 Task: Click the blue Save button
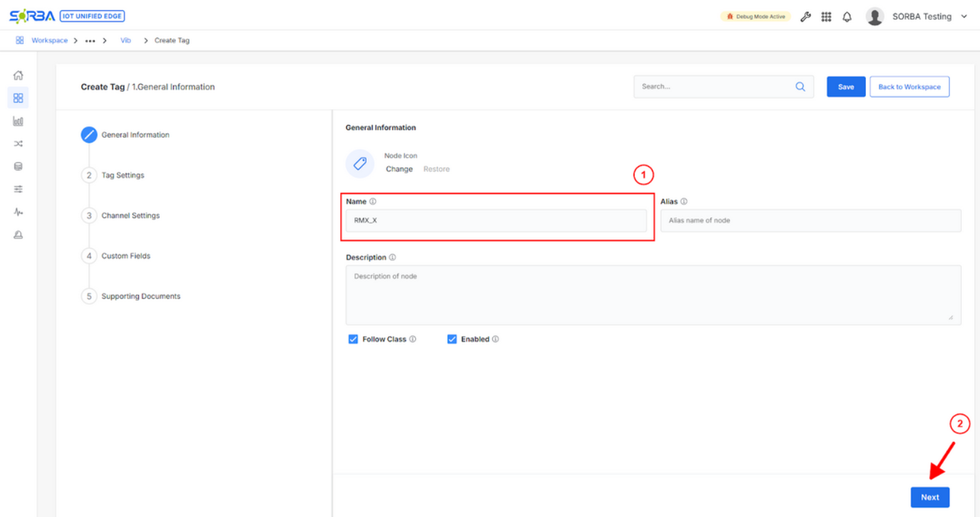click(846, 87)
